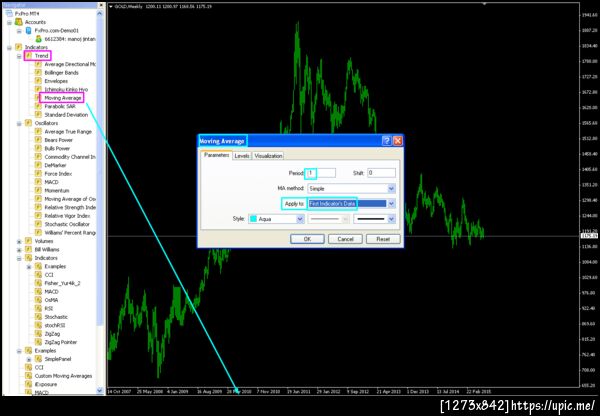The image size is (600, 416).
Task: Click the Ichimoku Kinko Hyo indicator icon
Action: coord(38,89)
